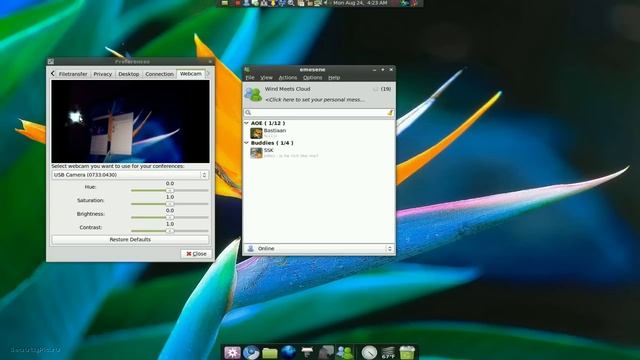640x360 pixels.
Task: Select the Webcam tab
Action: (191, 73)
